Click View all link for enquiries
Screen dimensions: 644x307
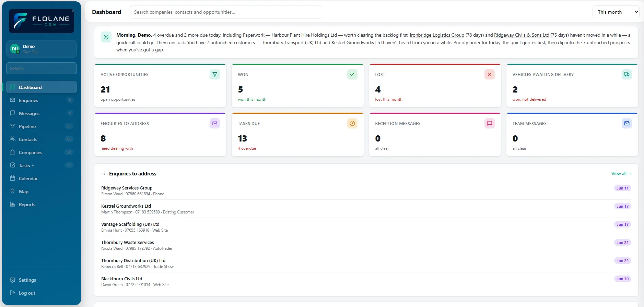click(621, 173)
